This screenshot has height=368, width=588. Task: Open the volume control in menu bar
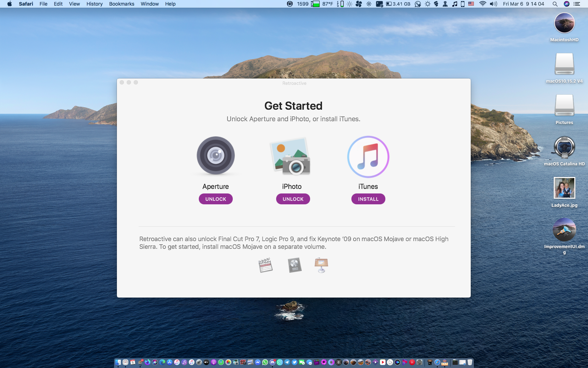pos(493,4)
